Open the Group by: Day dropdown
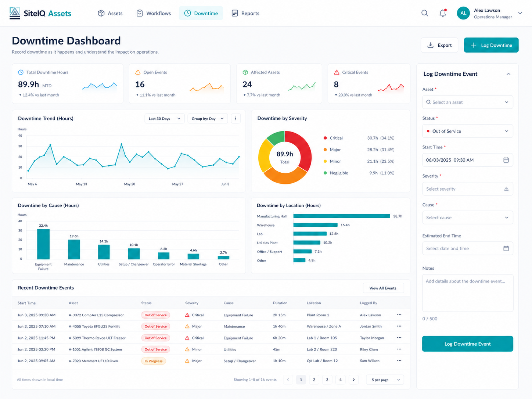532x399 pixels. [x=208, y=119]
